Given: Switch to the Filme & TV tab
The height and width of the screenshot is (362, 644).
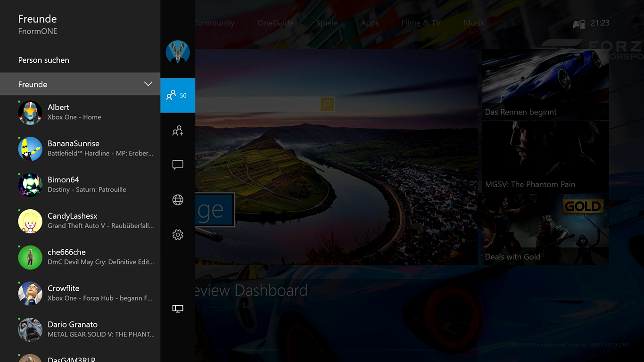Looking at the screenshot, I should coord(421,23).
